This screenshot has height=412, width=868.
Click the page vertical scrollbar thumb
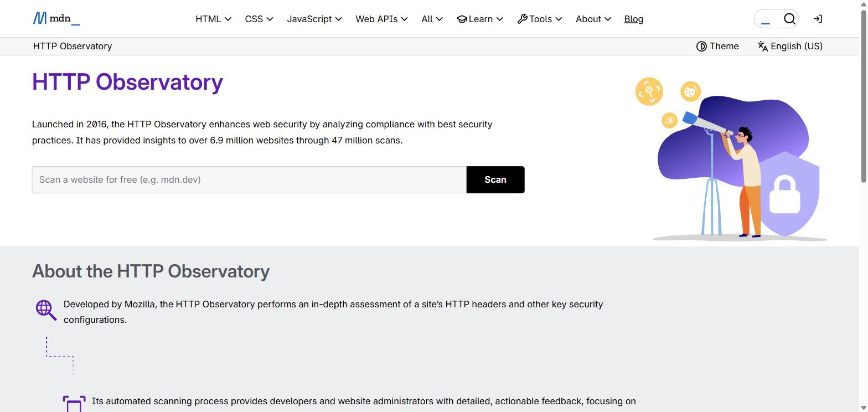coord(863,94)
